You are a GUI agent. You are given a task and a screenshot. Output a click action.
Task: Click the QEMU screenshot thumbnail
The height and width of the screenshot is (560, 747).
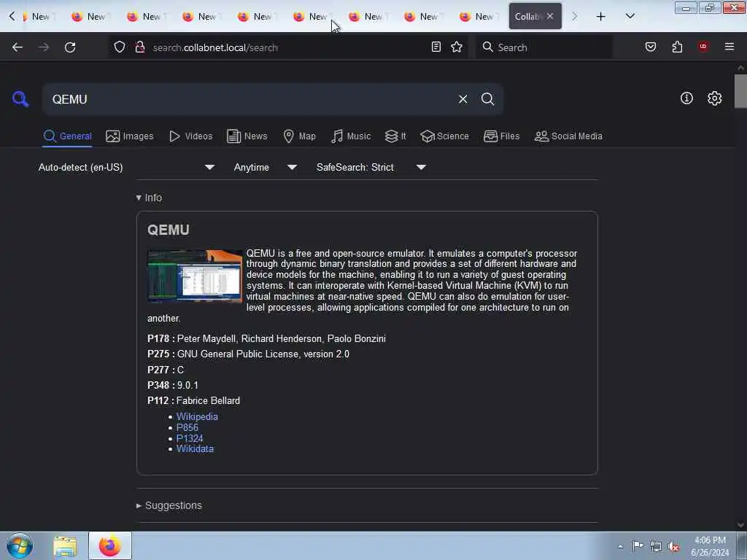pos(194,276)
